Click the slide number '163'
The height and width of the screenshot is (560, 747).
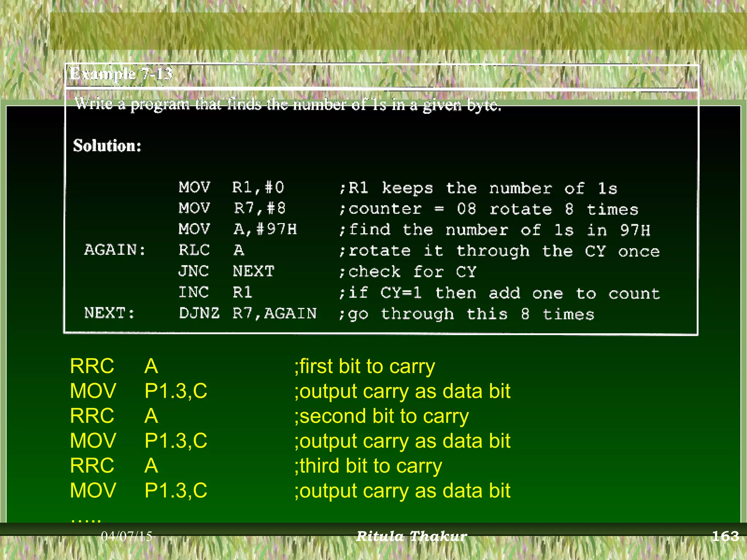tap(725, 536)
